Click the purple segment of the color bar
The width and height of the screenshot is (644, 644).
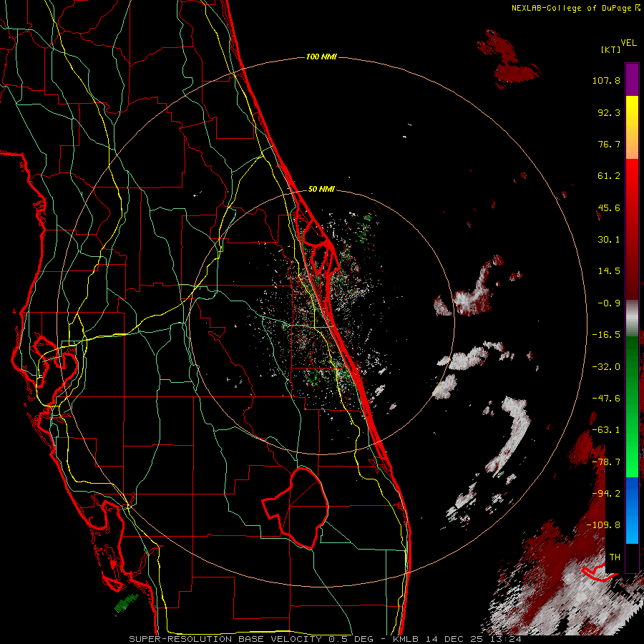[632, 79]
